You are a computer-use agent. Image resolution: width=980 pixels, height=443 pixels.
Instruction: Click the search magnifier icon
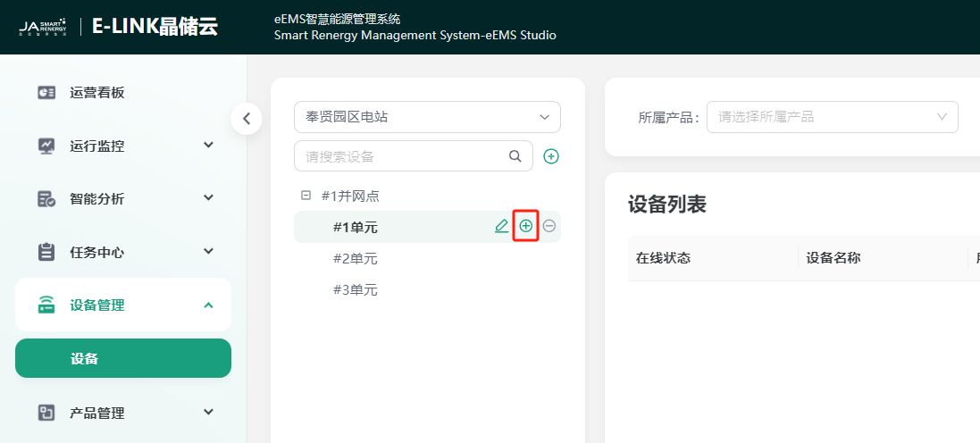tap(515, 156)
